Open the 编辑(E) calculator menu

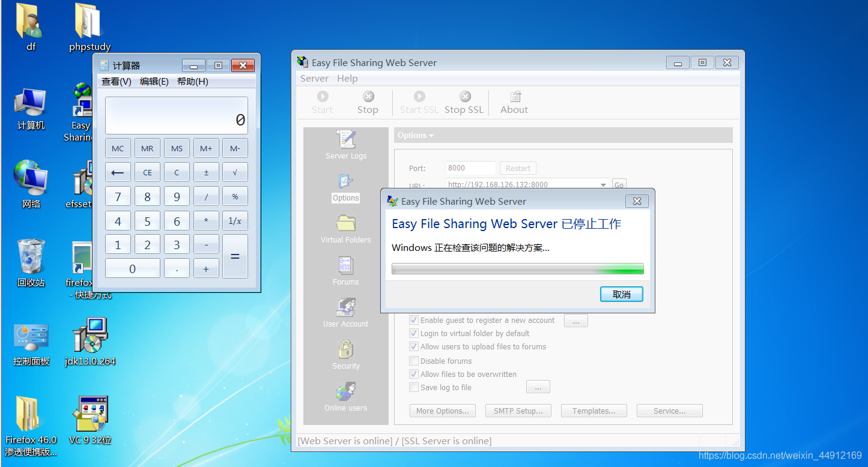(x=154, y=82)
